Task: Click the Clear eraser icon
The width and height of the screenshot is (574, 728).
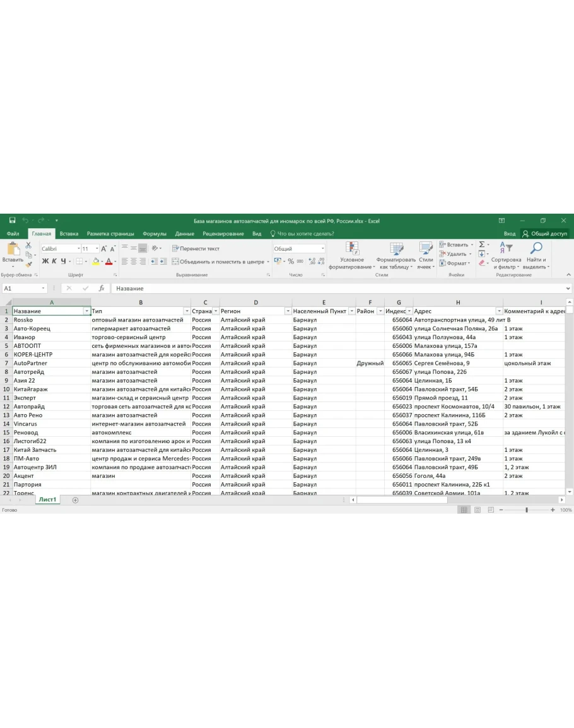Action: point(482,263)
